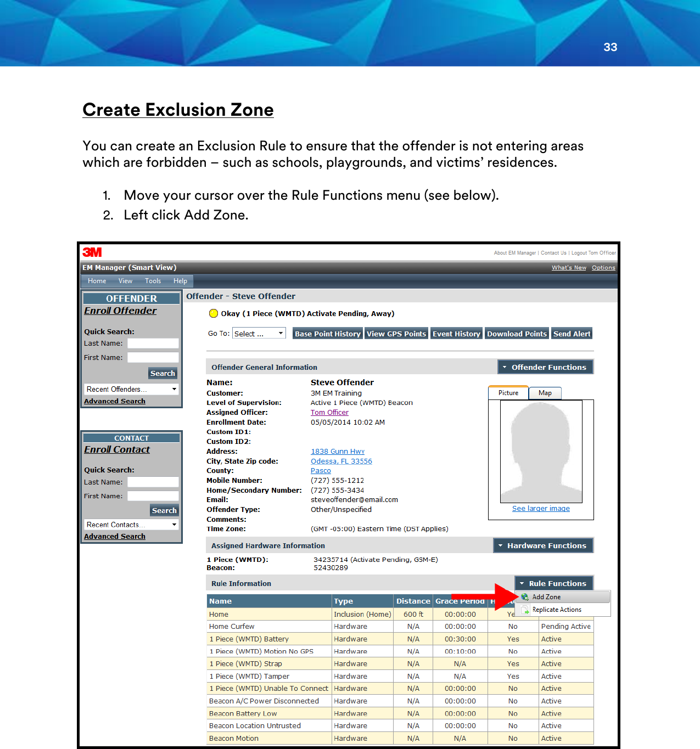
Task: Click Pending Active status cell
Action: [x=566, y=627]
